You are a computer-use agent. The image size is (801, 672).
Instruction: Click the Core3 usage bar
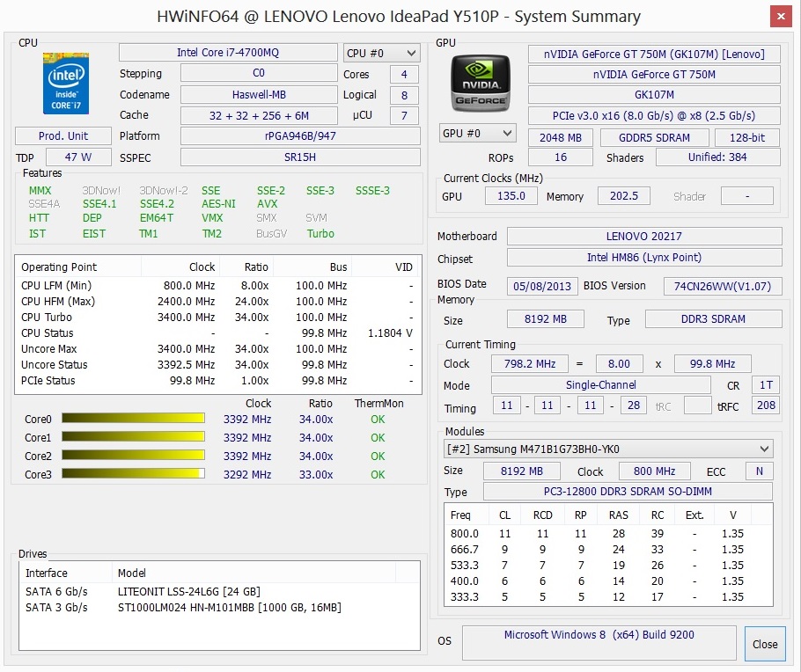133,474
